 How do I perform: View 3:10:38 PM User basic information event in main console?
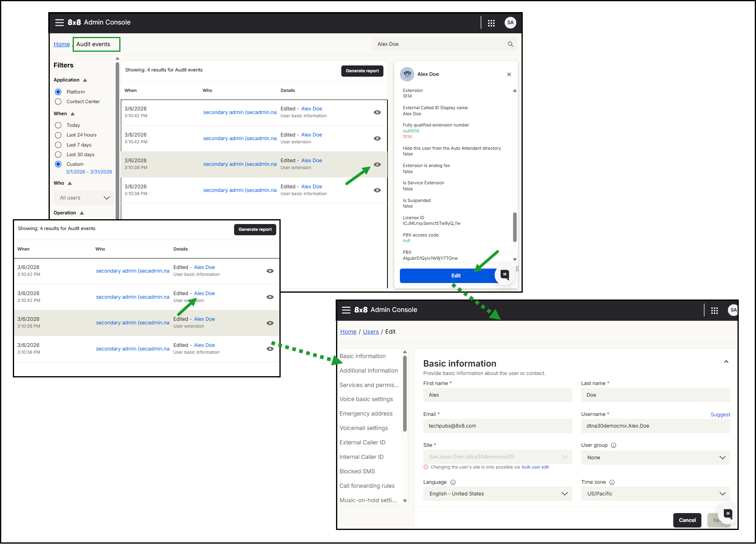pyautogui.click(x=377, y=190)
